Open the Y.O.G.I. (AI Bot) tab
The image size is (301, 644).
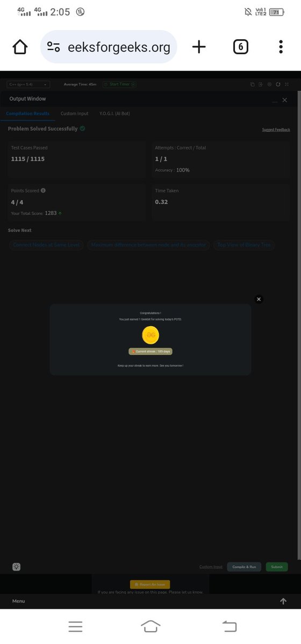tap(114, 114)
